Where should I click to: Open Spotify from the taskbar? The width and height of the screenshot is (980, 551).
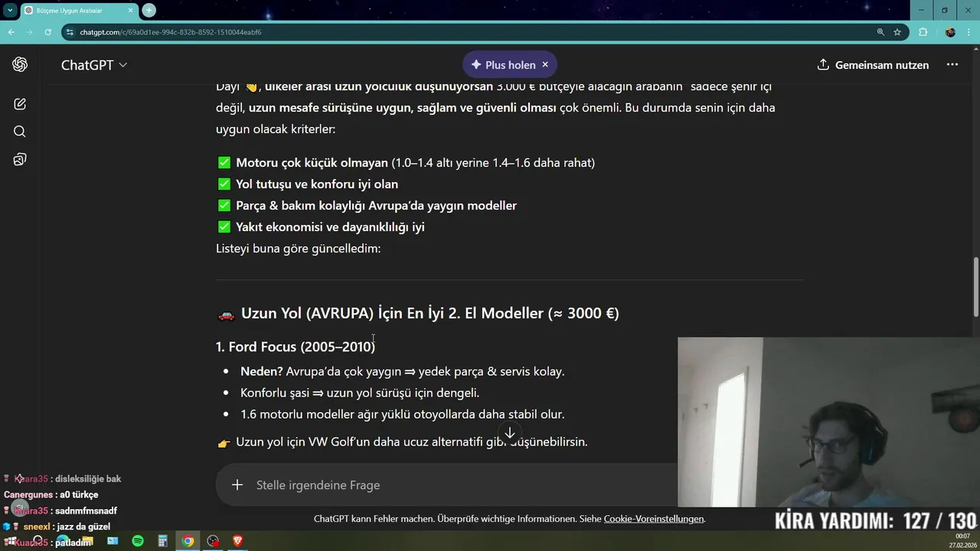[x=138, y=541]
